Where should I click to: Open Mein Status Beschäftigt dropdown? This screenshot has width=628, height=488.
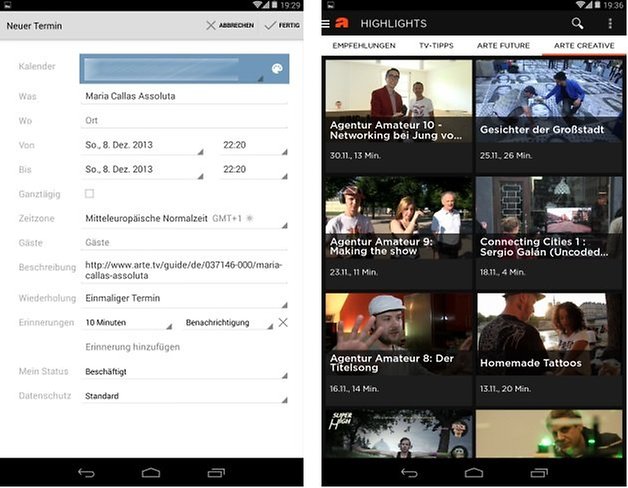click(184, 371)
